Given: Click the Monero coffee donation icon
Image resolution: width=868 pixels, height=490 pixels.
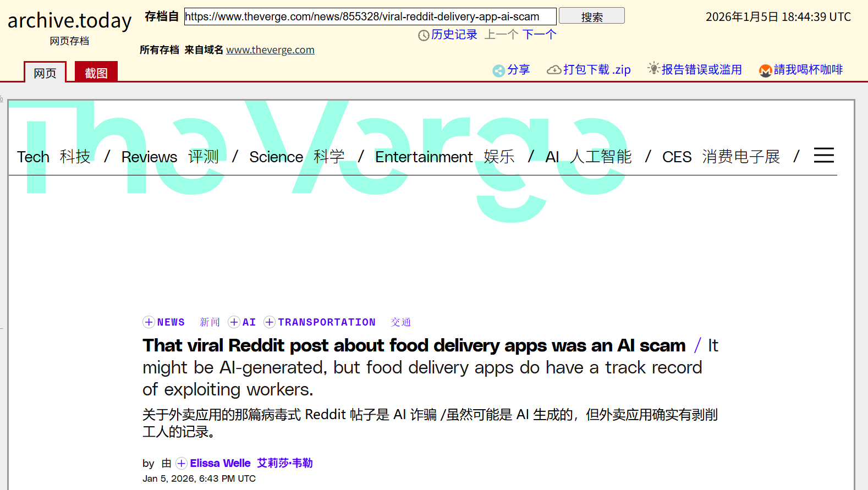Looking at the screenshot, I should [x=765, y=70].
